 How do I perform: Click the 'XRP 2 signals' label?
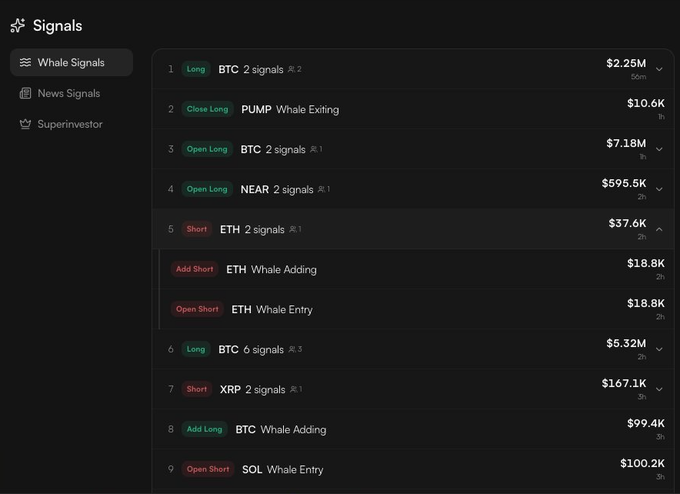252,389
